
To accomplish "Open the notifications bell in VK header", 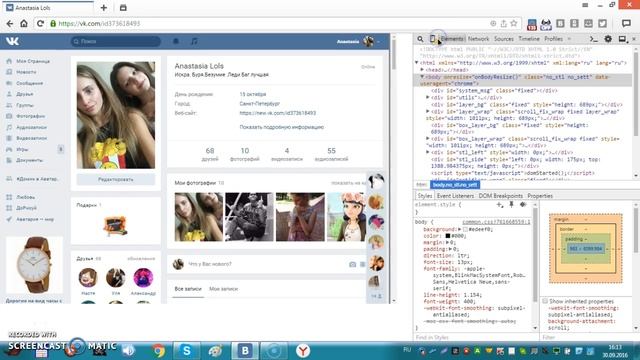I will click(176, 41).
